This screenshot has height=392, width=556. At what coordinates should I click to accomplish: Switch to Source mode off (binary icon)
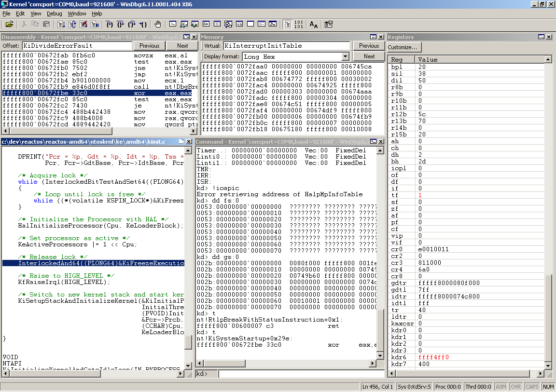tap(299, 24)
